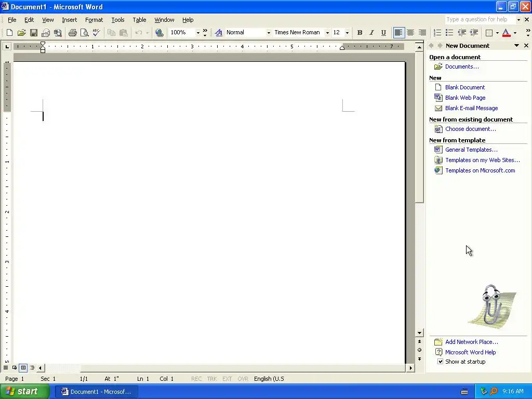
Task: Click the Outside Border icon
Action: 489,33
